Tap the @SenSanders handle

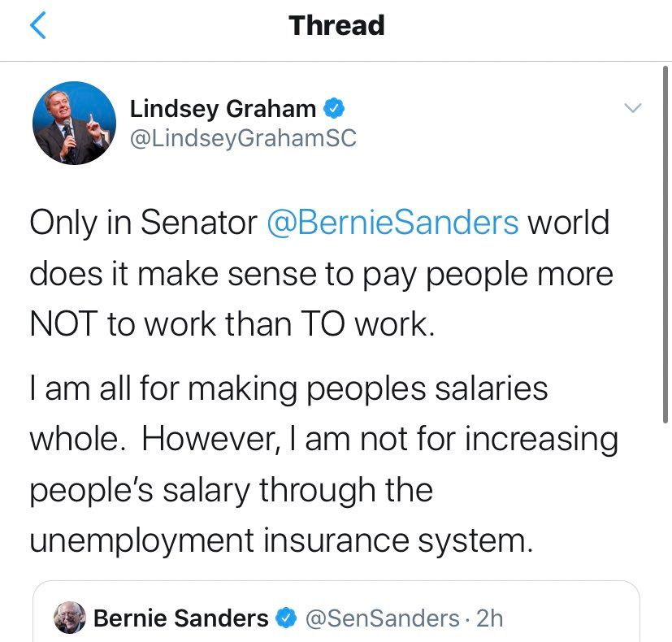381,618
